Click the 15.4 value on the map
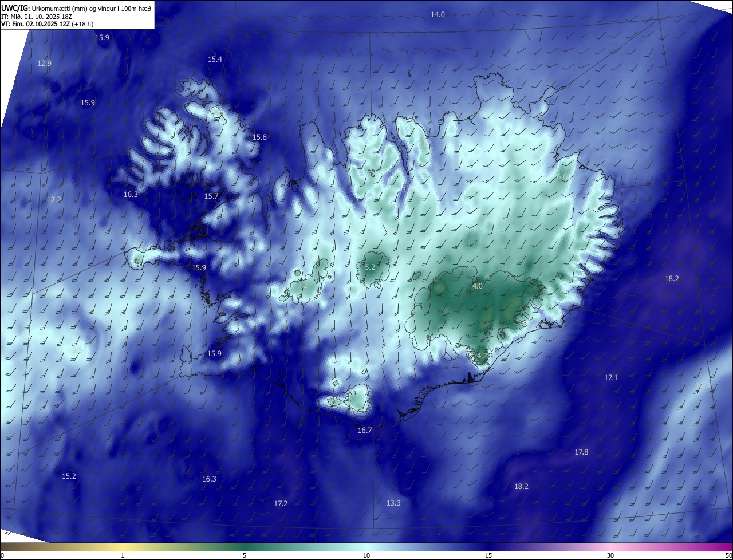 215,59
